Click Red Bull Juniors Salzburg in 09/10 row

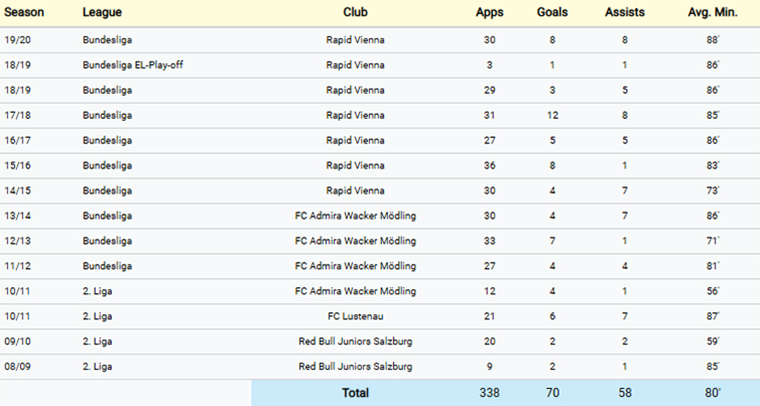(x=355, y=342)
